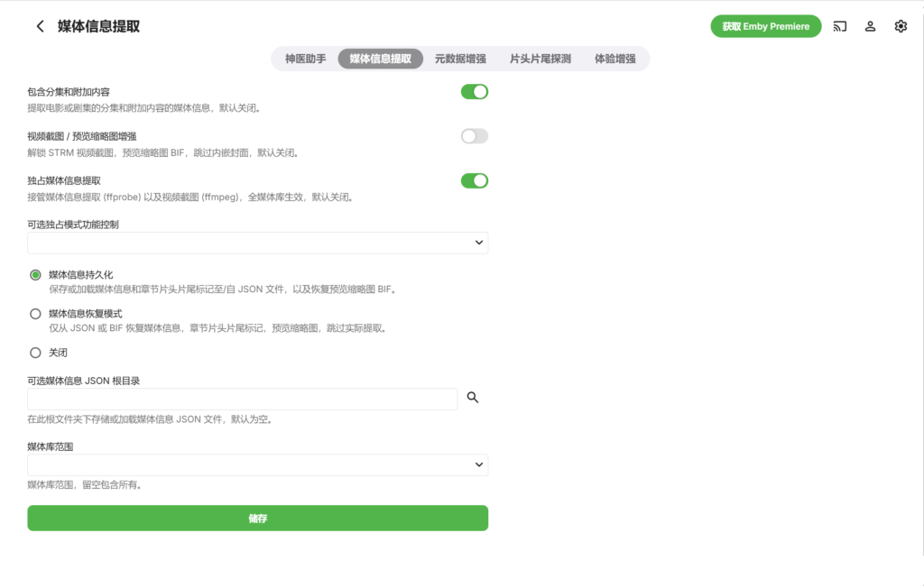The image size is (924, 588).
Task: Open the 媒体库范围 dropdown
Action: [x=257, y=464]
